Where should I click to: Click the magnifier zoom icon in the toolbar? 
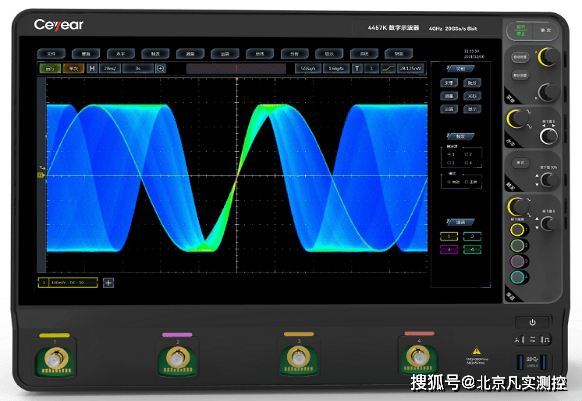160,68
